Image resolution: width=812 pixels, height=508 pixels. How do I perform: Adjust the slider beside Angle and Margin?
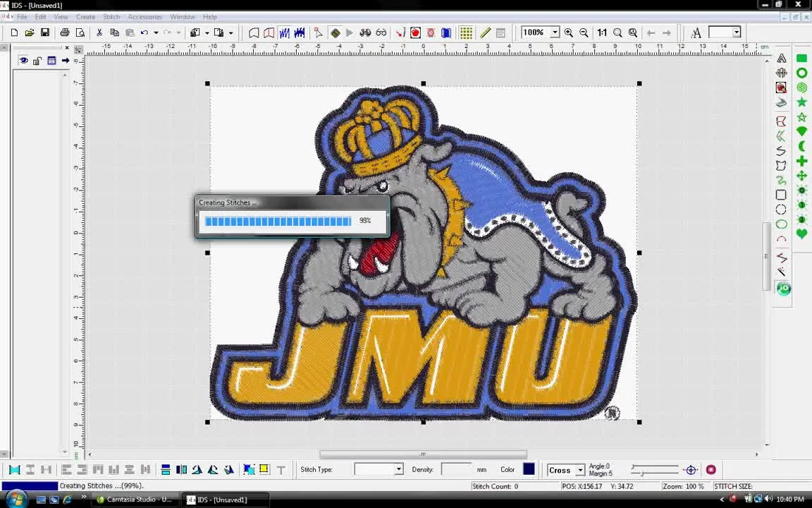655,470
